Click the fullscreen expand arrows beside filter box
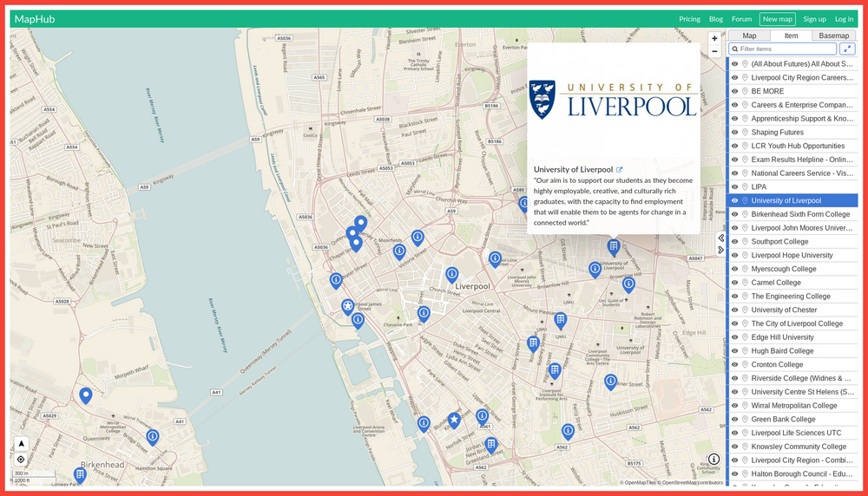 tap(847, 49)
